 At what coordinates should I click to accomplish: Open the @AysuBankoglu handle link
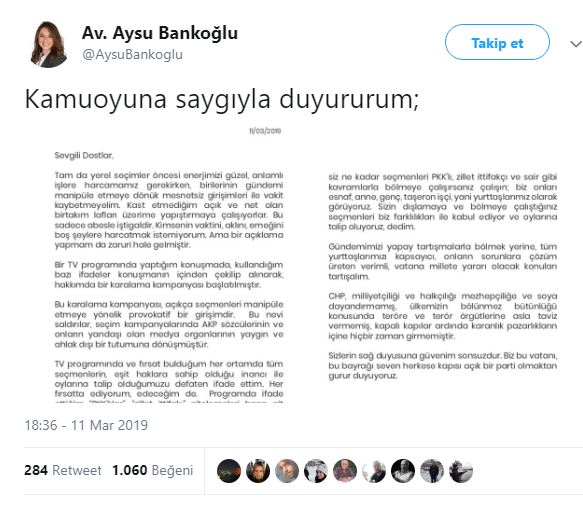pos(132,54)
